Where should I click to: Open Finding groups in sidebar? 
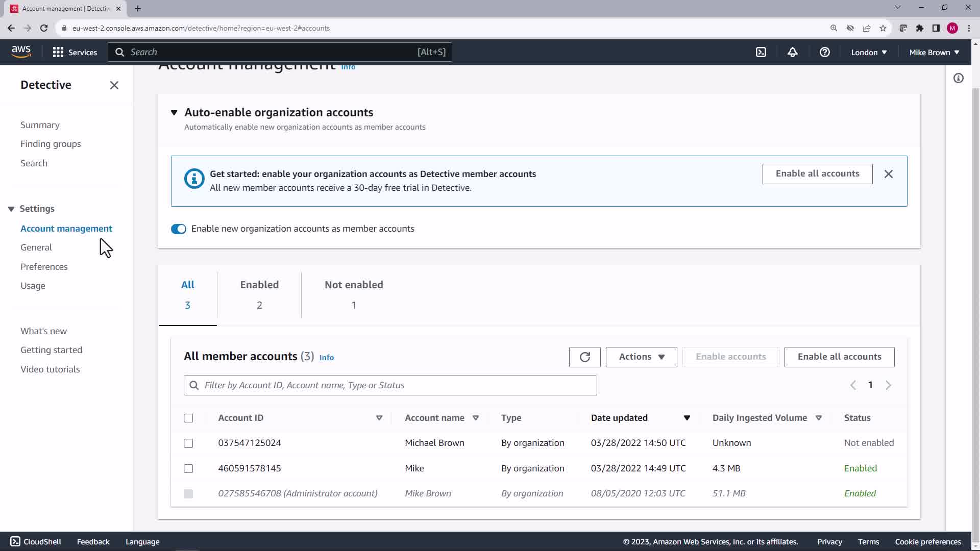click(x=51, y=144)
